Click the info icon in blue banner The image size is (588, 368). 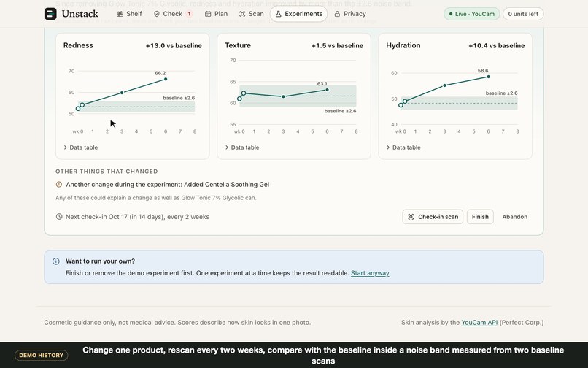click(x=56, y=261)
